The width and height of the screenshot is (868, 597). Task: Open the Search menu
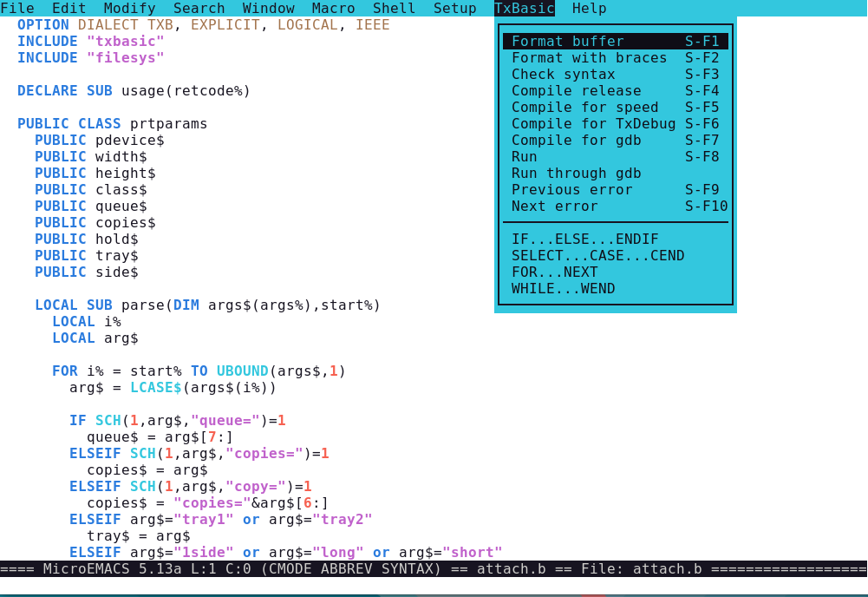point(199,9)
